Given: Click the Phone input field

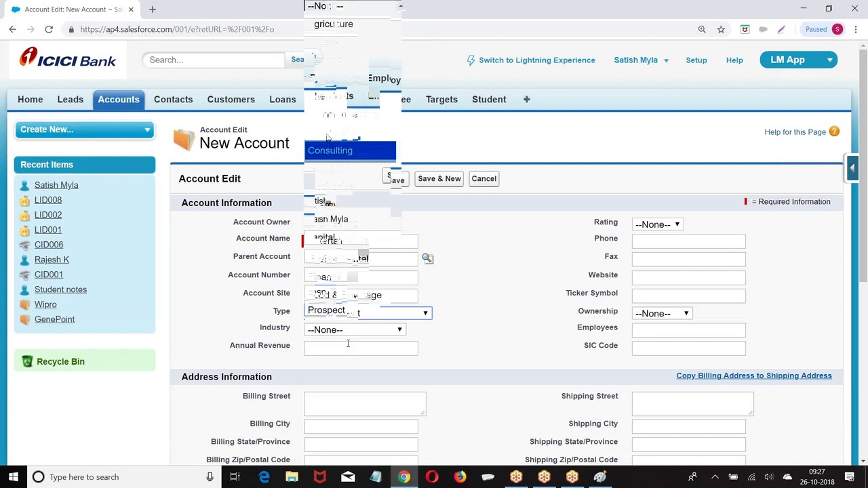Looking at the screenshot, I should (688, 241).
